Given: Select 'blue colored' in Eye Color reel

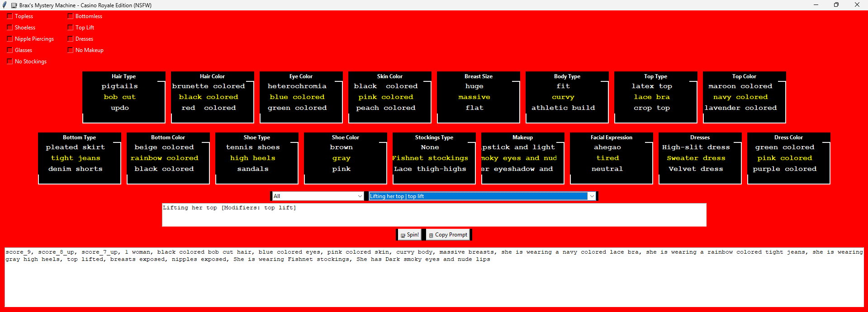Looking at the screenshot, I should pyautogui.click(x=297, y=97).
